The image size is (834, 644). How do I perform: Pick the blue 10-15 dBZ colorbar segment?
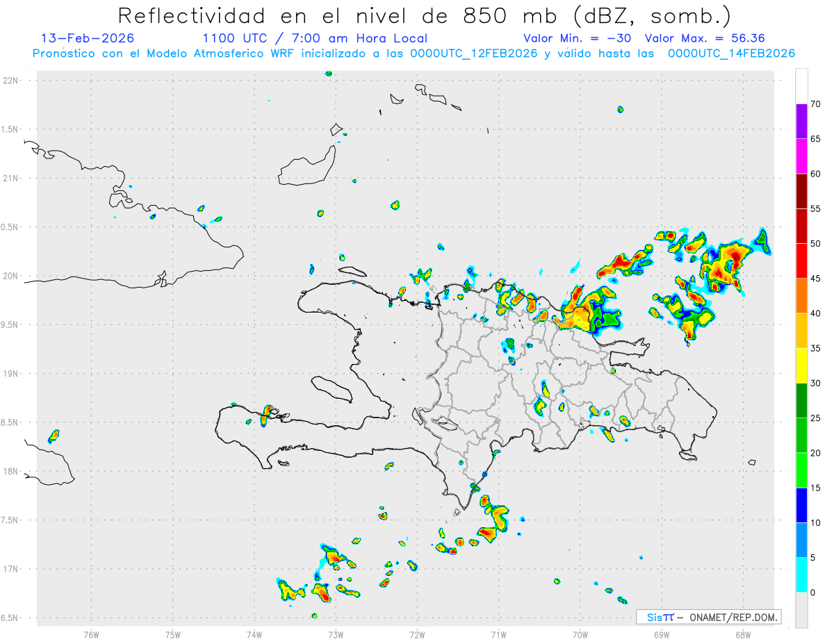[801, 505]
